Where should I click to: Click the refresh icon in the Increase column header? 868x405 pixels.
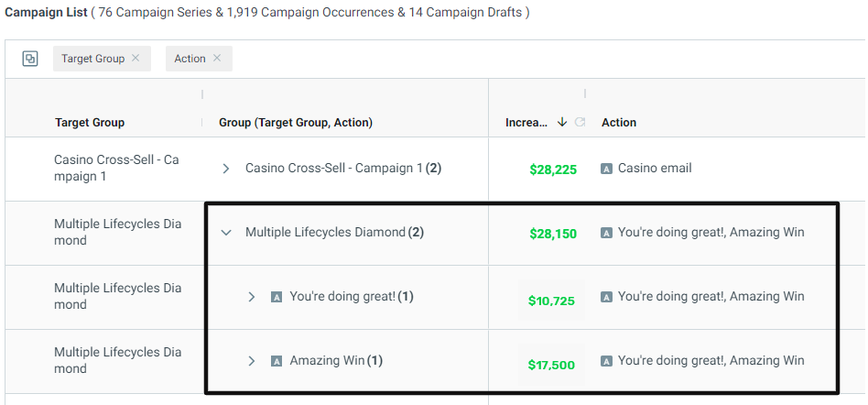[580, 123]
